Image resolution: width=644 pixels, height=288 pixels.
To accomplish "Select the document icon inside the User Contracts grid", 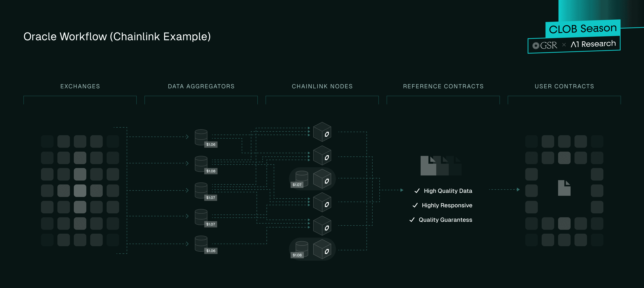I will (564, 188).
